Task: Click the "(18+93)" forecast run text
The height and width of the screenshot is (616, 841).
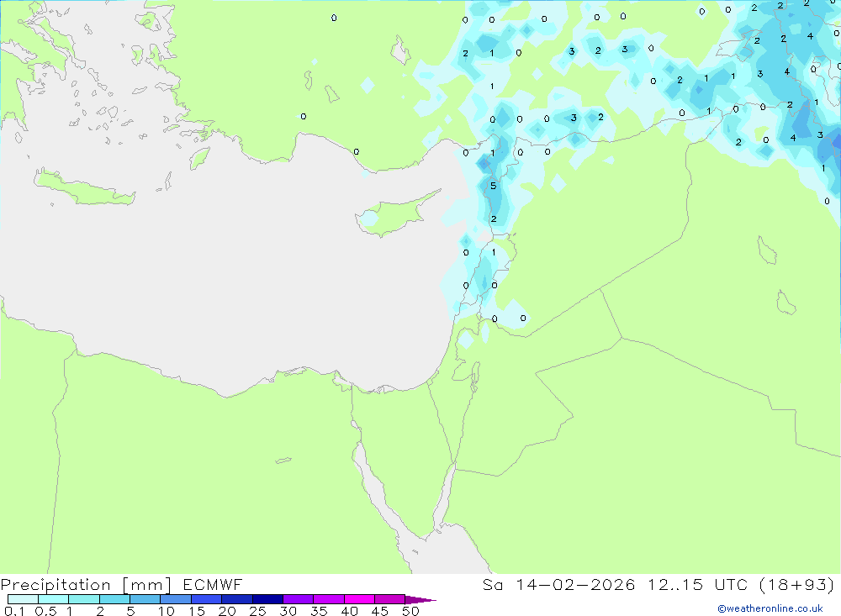Action: [797, 584]
